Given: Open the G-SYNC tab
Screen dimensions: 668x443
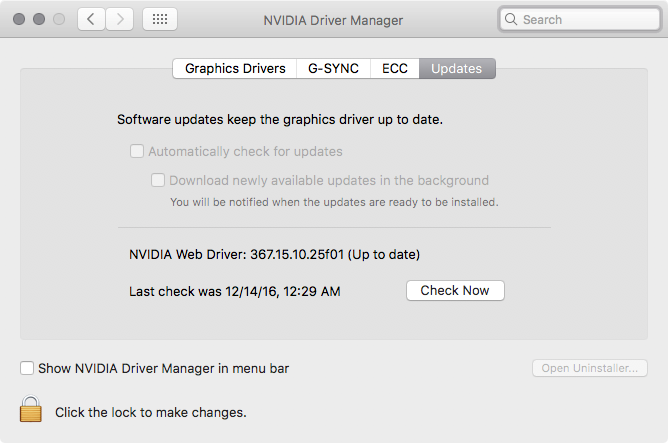Looking at the screenshot, I should (334, 69).
